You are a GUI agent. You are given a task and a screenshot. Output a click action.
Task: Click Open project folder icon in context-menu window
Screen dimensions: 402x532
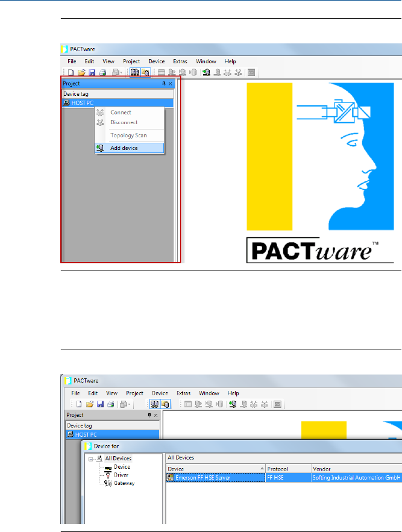(x=81, y=72)
